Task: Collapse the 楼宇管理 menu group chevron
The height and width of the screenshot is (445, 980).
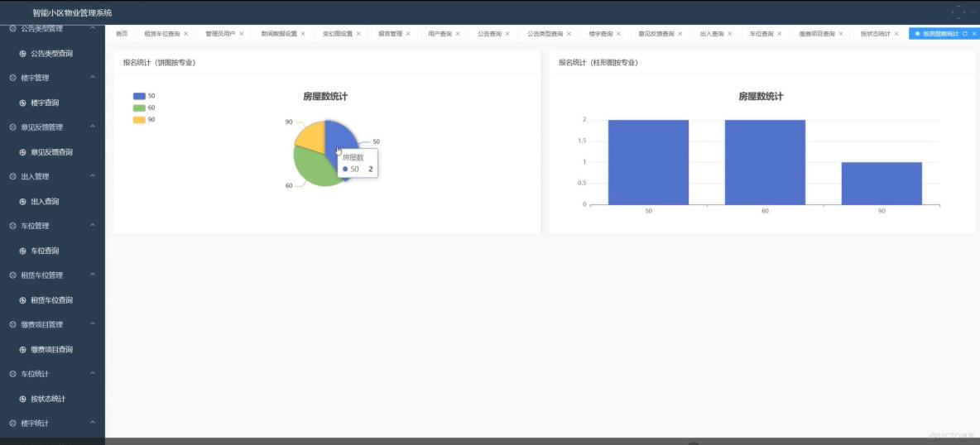Action: [93, 78]
